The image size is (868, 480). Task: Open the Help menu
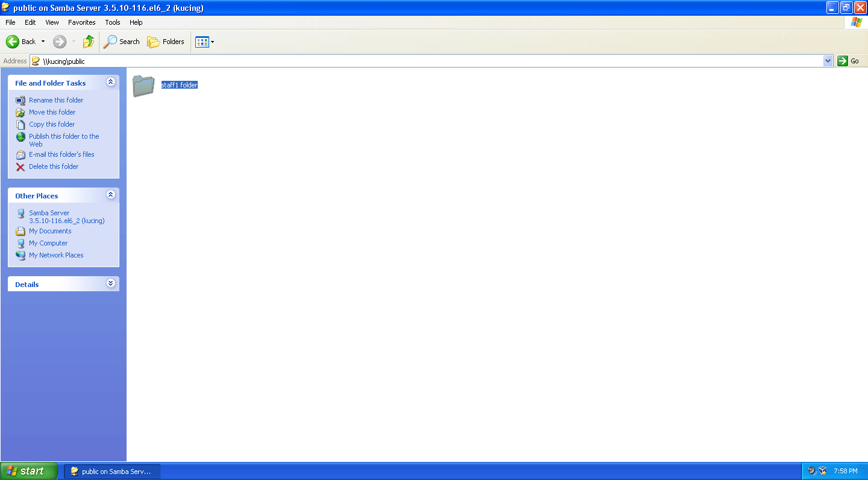(x=136, y=22)
